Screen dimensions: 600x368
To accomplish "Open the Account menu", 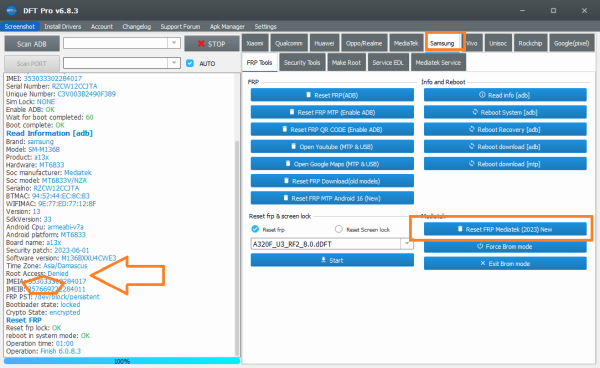I will (x=102, y=26).
